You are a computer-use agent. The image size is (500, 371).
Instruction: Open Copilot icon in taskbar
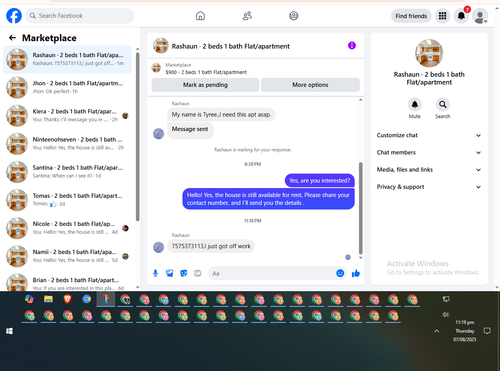[x=29, y=299]
